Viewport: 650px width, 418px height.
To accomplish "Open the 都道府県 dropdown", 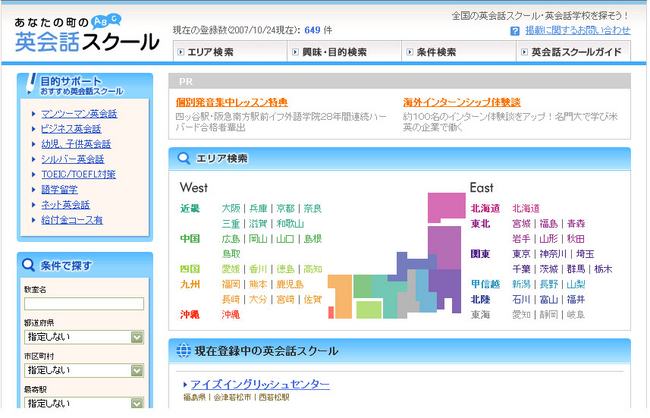I will point(84,337).
